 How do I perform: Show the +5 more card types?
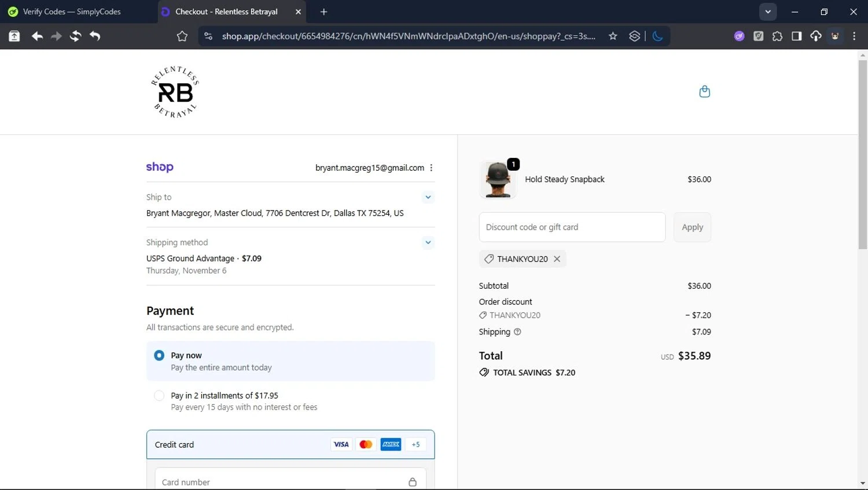point(415,444)
